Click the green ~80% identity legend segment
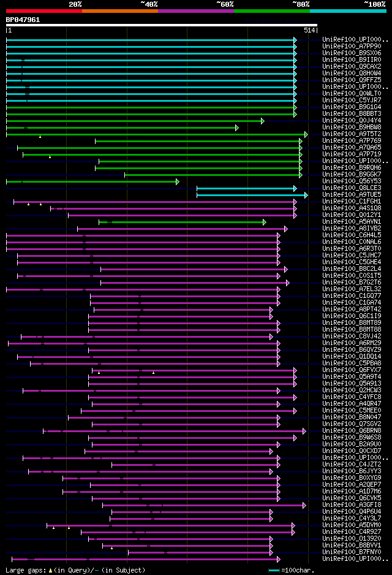This screenshot has height=575, width=392. [272, 11]
